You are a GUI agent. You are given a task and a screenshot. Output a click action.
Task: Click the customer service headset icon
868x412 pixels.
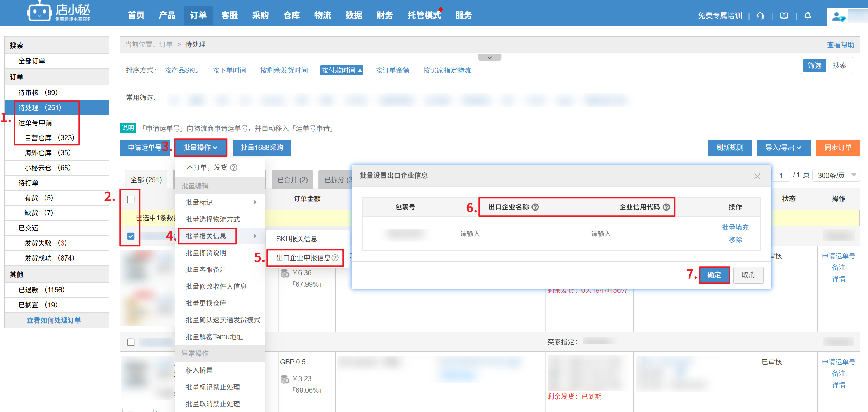(760, 16)
